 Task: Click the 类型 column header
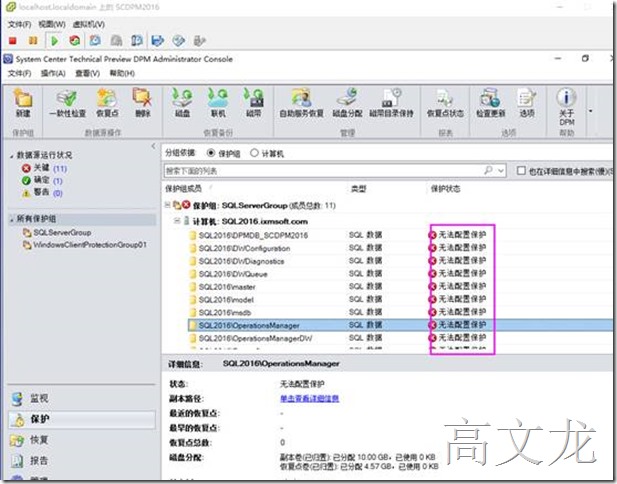(358, 189)
